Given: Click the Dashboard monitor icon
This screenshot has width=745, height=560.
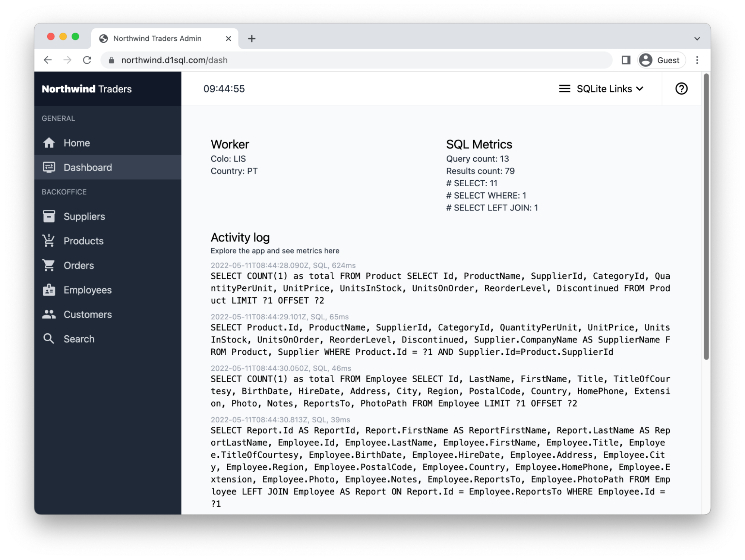Looking at the screenshot, I should [x=49, y=167].
